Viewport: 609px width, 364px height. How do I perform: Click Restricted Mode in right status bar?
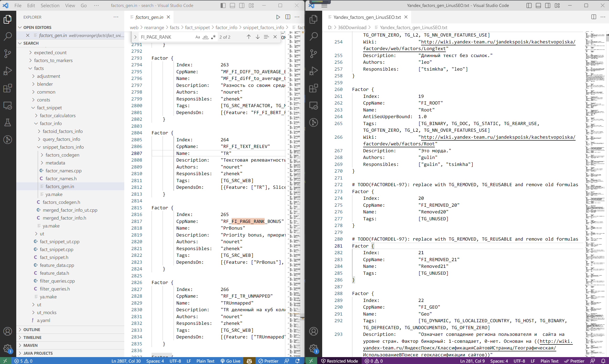point(340,361)
